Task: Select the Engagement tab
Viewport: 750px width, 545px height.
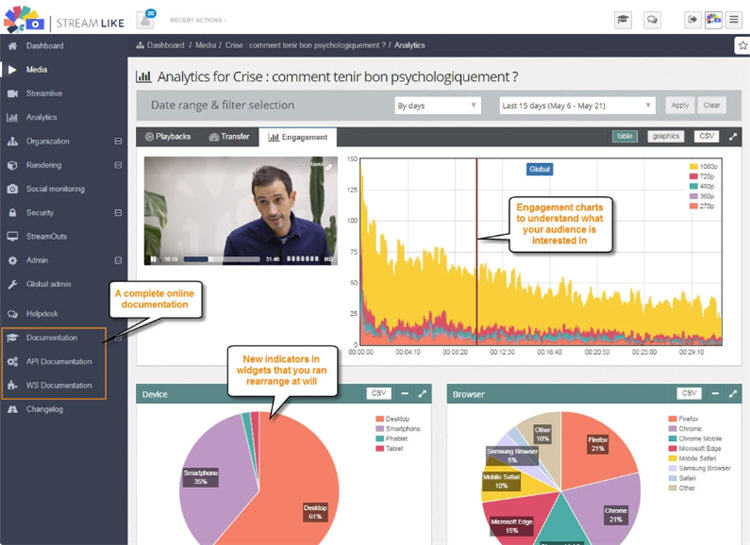Action: pos(298,137)
